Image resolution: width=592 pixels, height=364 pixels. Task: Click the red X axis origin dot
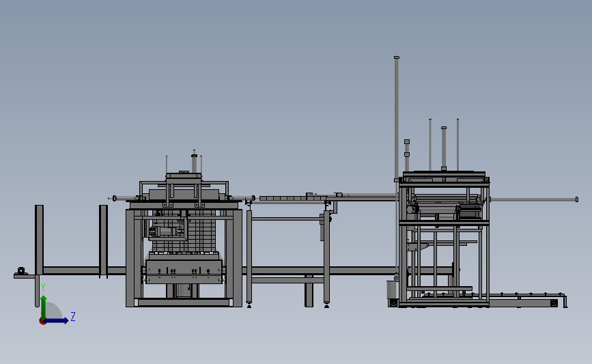tap(42, 322)
